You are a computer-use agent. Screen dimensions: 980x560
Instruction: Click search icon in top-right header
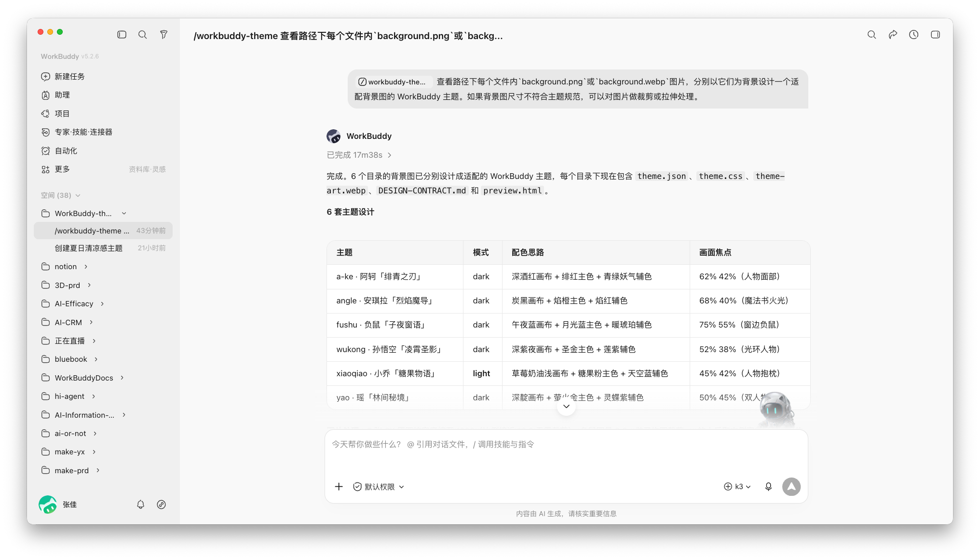(871, 35)
